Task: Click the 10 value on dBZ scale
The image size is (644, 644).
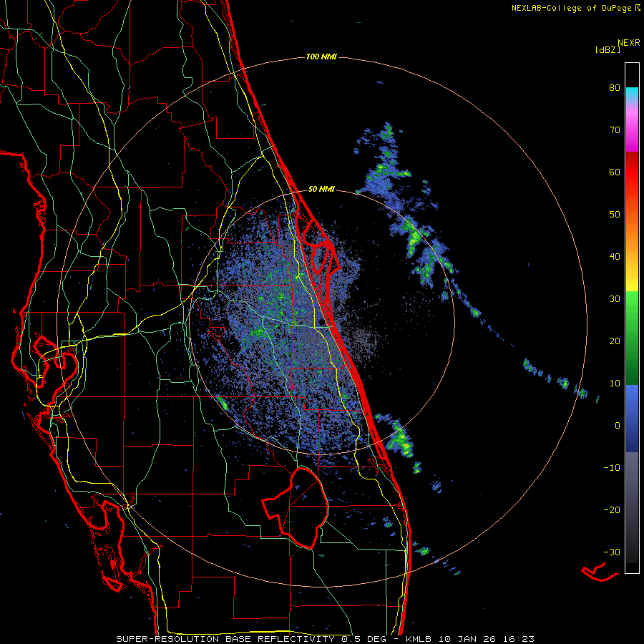Action: [615, 384]
